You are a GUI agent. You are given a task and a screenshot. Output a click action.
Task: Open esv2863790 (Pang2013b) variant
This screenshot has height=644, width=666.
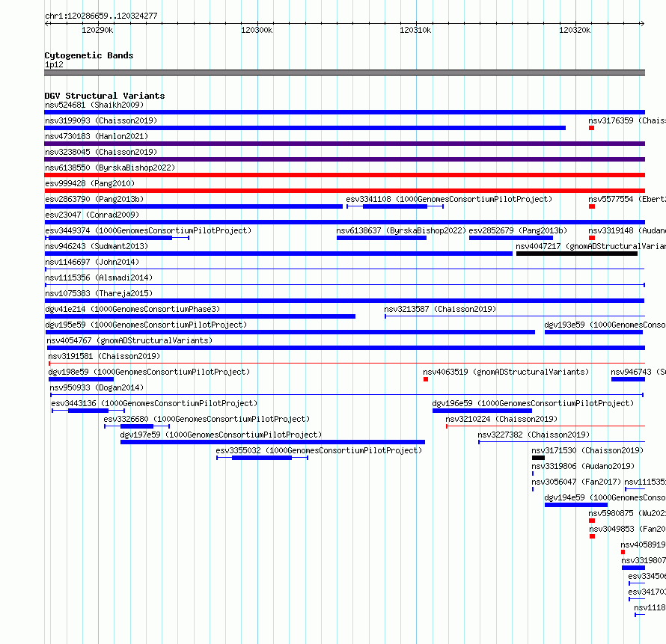(94, 199)
